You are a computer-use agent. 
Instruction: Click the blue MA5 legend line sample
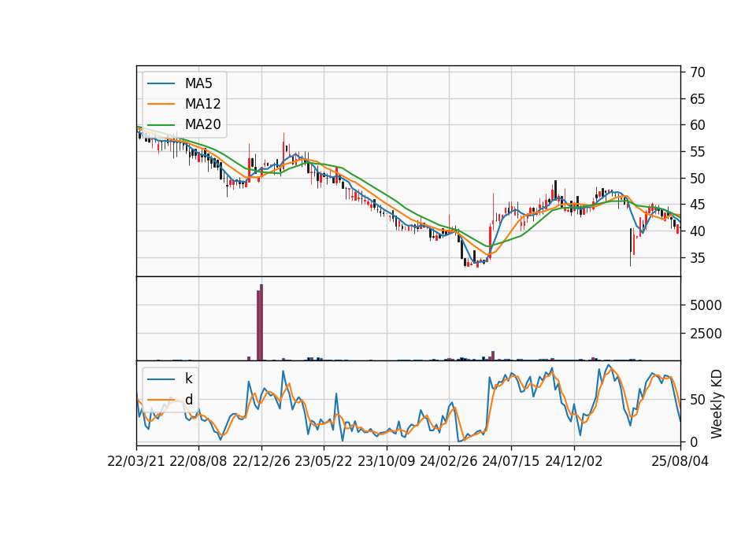point(161,83)
